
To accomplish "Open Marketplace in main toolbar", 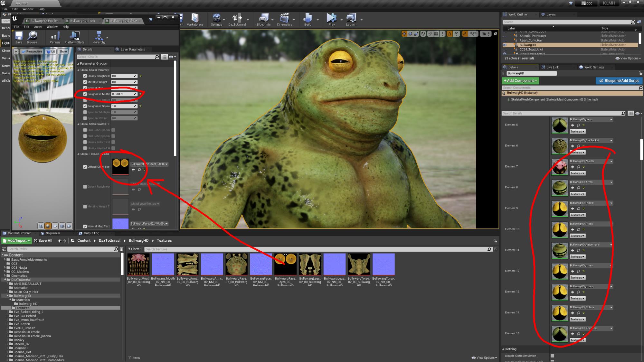I will tap(195, 20).
